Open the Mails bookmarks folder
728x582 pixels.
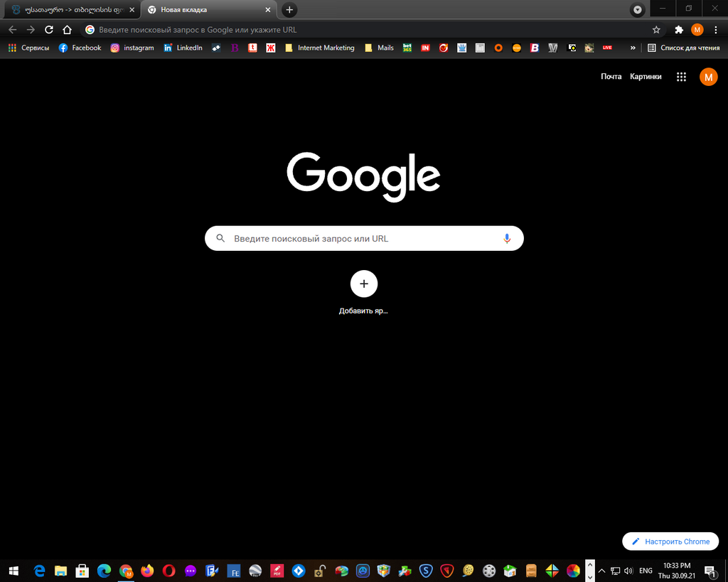click(x=379, y=48)
